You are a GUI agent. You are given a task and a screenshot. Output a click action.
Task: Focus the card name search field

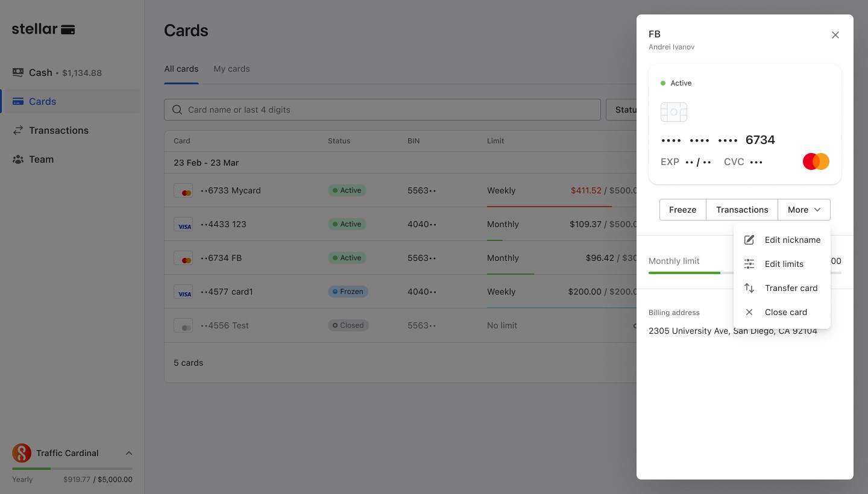click(383, 110)
